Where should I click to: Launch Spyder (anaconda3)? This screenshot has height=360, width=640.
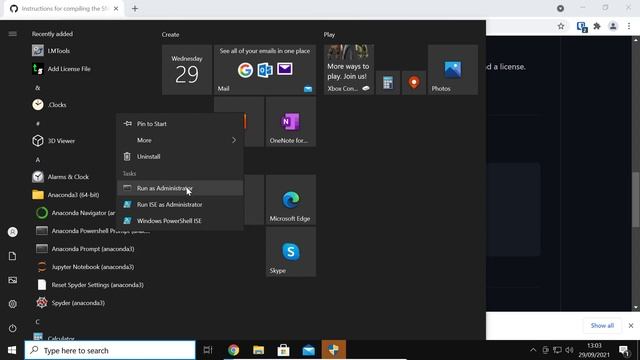78,303
